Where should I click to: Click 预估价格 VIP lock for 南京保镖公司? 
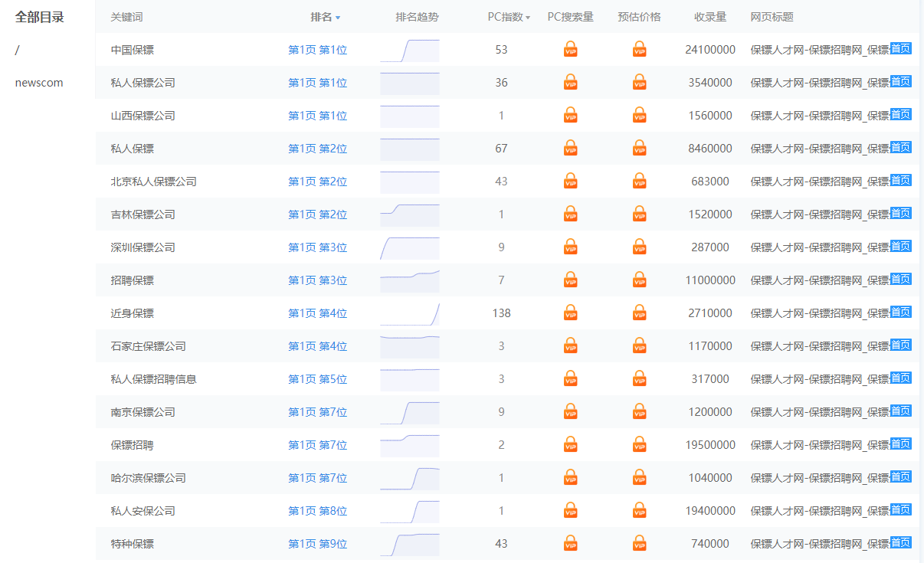tap(640, 412)
